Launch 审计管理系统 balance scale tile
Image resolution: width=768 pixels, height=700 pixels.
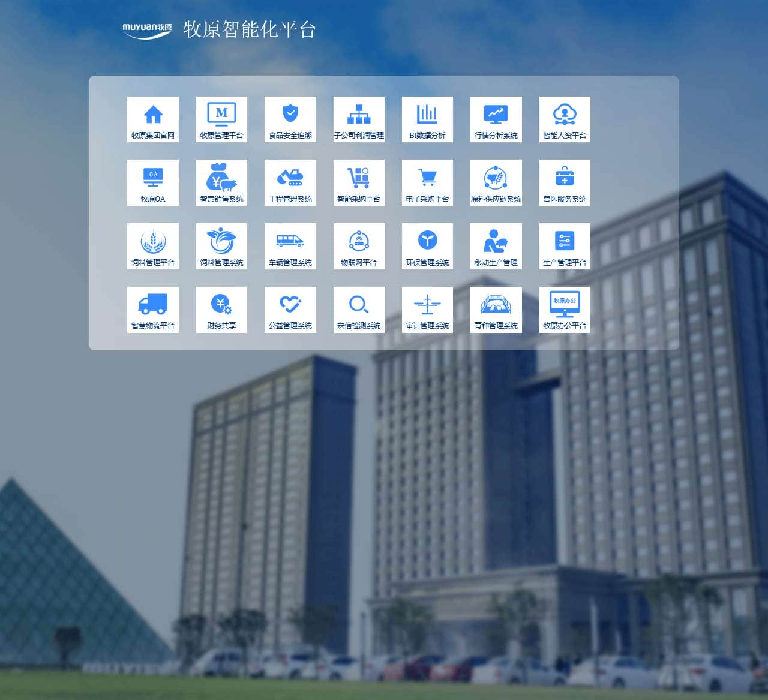tap(427, 310)
